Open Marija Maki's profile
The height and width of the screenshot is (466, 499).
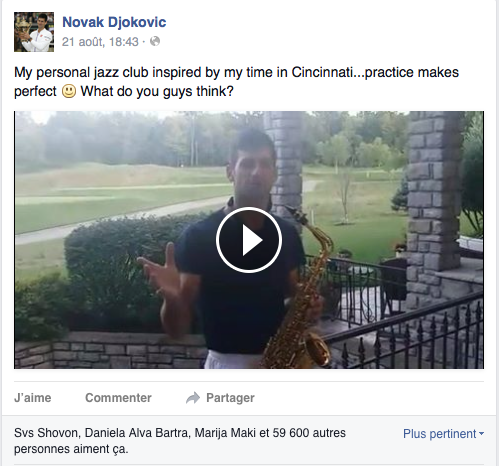225,433
